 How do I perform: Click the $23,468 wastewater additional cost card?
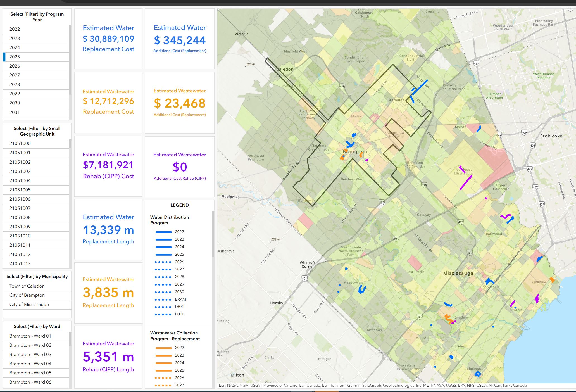click(x=180, y=103)
